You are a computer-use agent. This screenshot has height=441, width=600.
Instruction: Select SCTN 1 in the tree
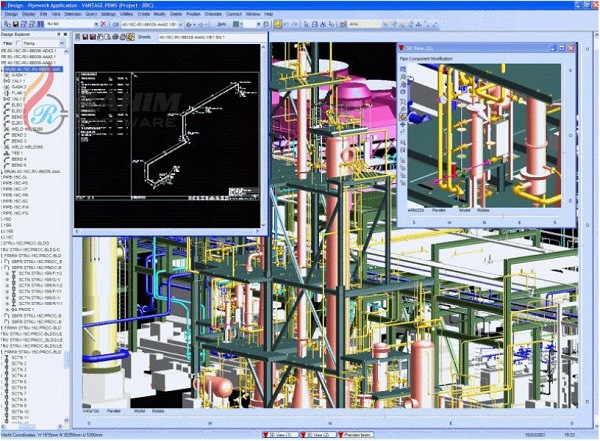[19, 358]
